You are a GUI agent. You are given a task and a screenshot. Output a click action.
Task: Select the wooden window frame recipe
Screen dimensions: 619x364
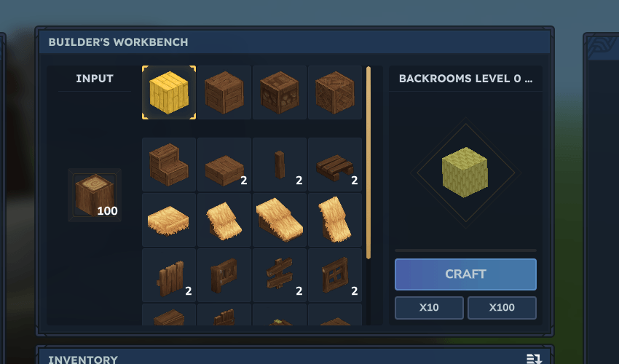coord(335,275)
